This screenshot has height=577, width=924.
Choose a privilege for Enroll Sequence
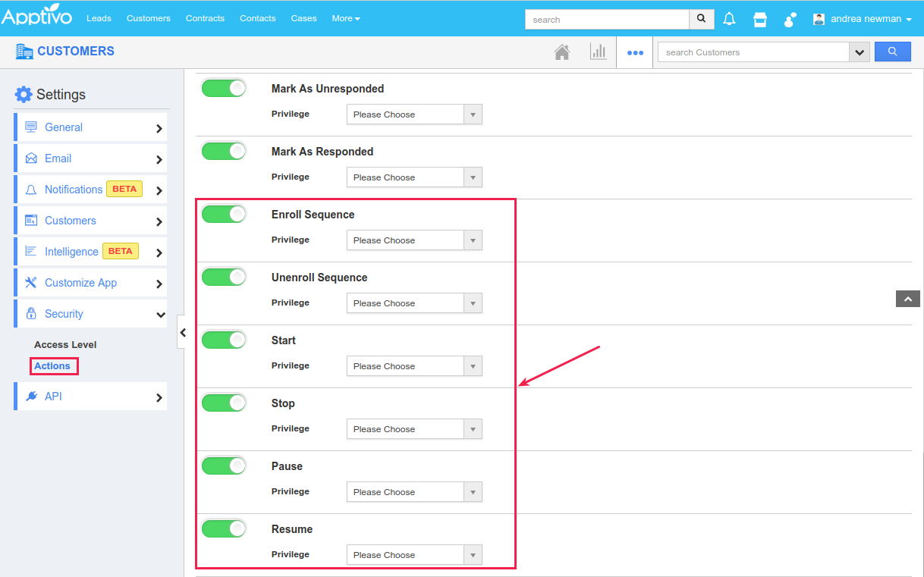coord(414,240)
